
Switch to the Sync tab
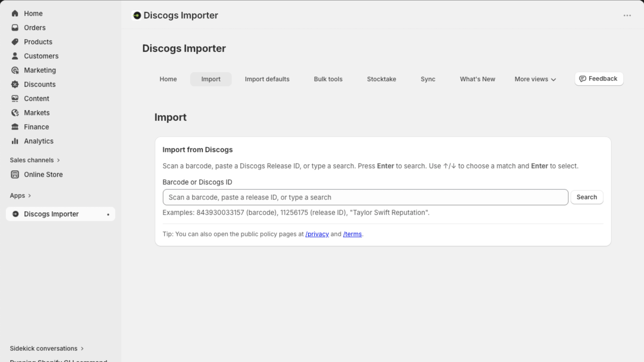point(428,79)
